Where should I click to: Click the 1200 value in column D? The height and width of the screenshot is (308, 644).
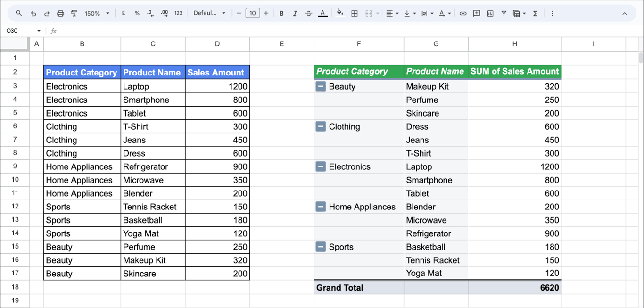217,86
